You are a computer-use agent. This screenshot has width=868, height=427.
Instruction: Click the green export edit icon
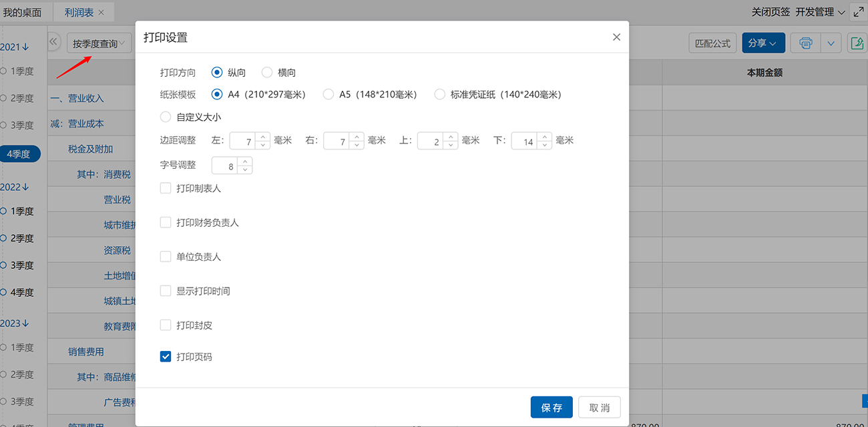[856, 43]
